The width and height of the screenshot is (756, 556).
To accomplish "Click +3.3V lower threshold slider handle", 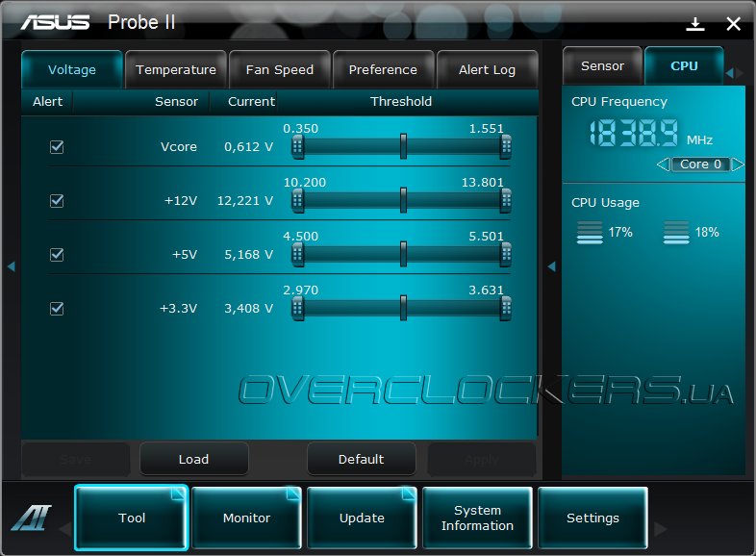I will 297,309.
